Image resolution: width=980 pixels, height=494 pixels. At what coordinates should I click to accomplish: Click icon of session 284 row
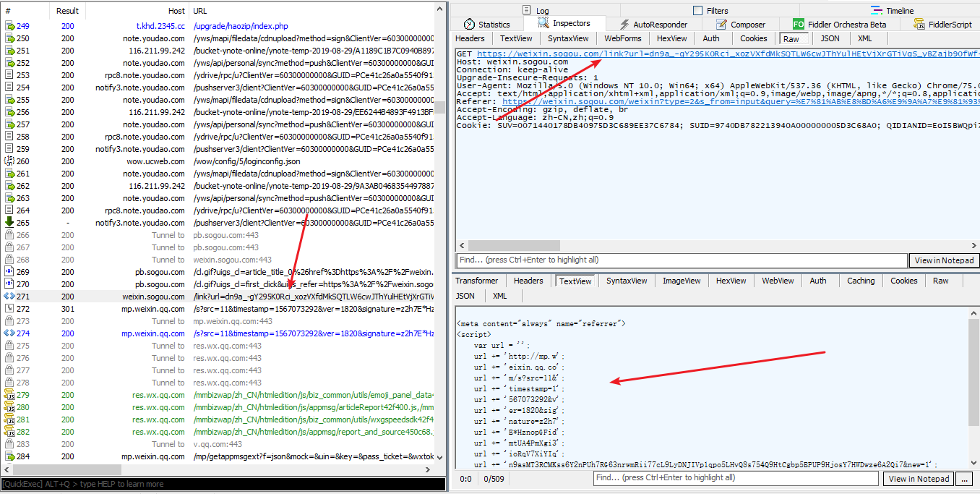(x=10, y=456)
